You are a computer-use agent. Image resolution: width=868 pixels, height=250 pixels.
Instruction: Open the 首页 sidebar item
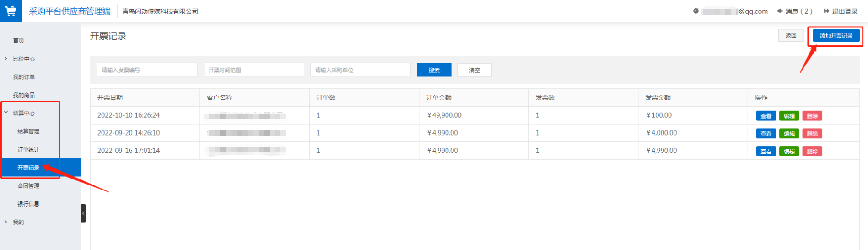(18, 41)
